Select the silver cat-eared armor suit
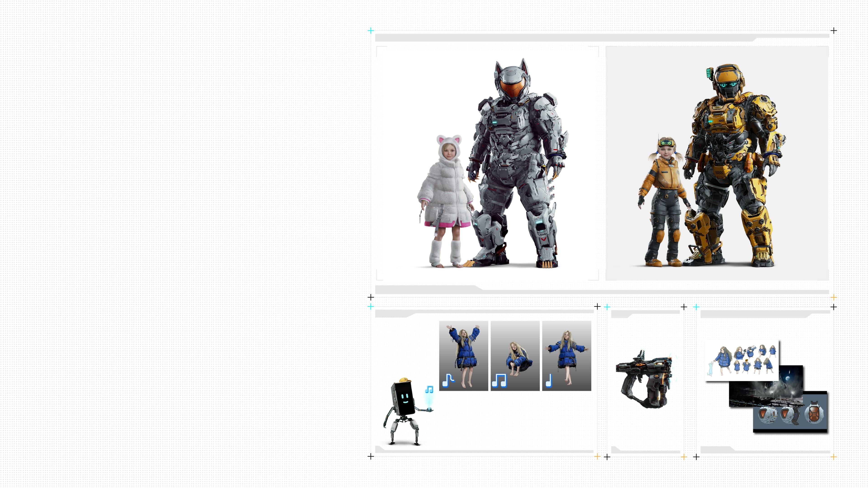868x488 pixels. tap(518, 163)
